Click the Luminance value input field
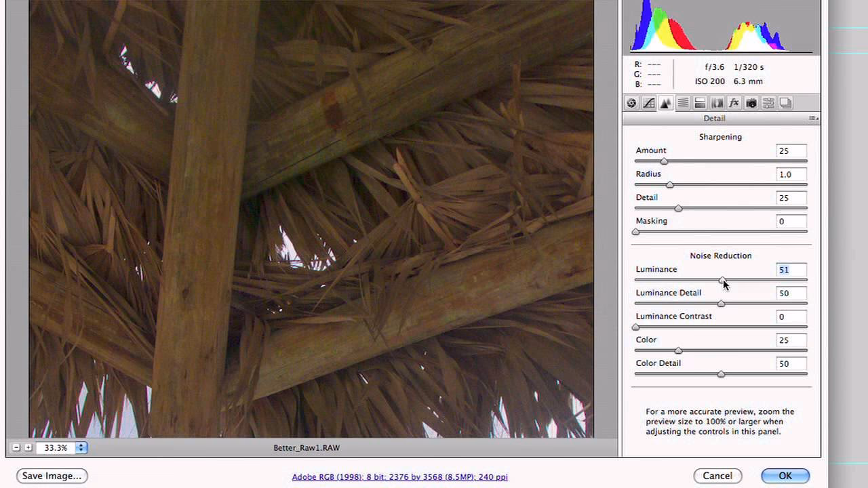868x488 pixels. pyautogui.click(x=791, y=270)
